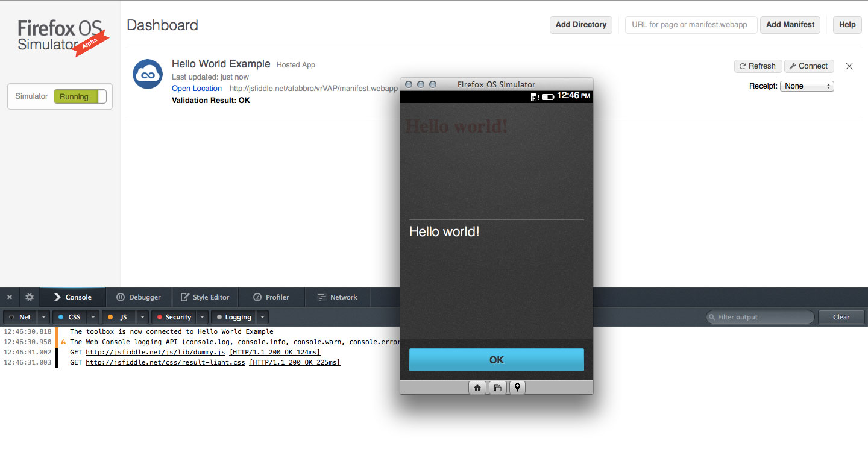868x455 pixels.
Task: Remove the Hello World Example app with X
Action: [x=849, y=66]
